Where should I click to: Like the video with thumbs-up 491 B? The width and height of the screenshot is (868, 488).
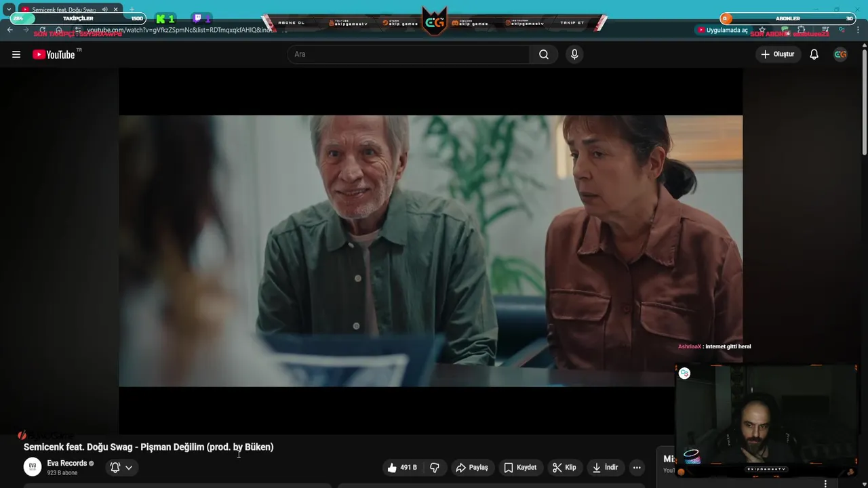tap(403, 468)
